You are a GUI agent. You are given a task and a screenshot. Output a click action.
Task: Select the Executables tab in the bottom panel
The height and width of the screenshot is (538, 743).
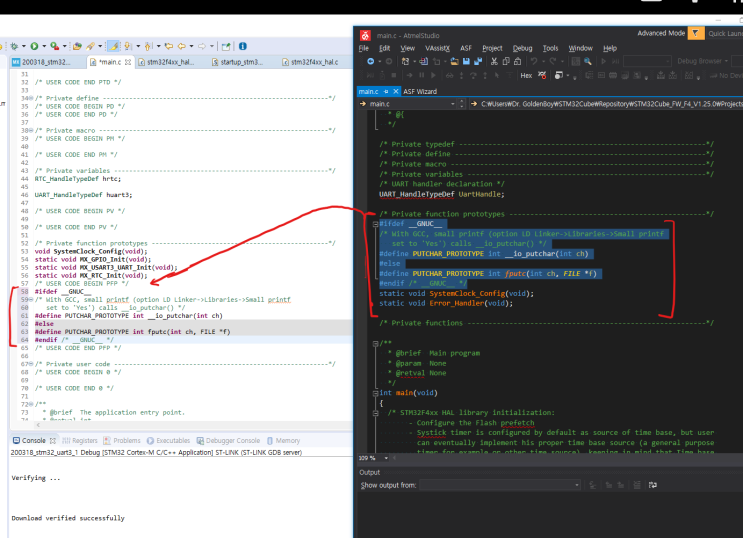[169, 440]
